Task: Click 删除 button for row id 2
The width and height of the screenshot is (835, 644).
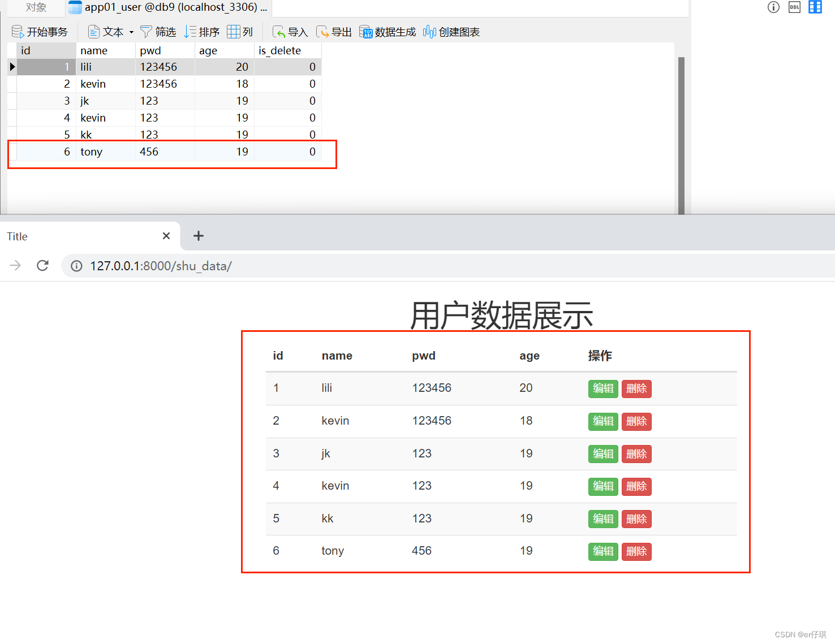Action: (x=636, y=421)
